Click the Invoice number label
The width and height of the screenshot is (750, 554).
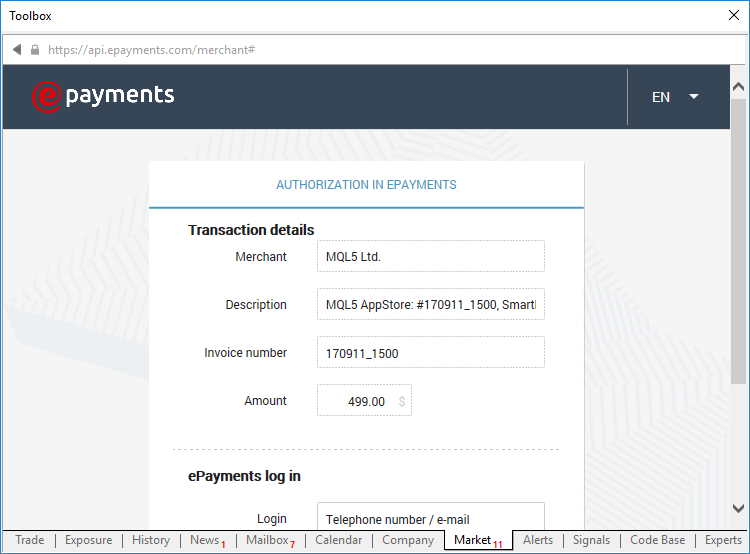[x=245, y=353]
